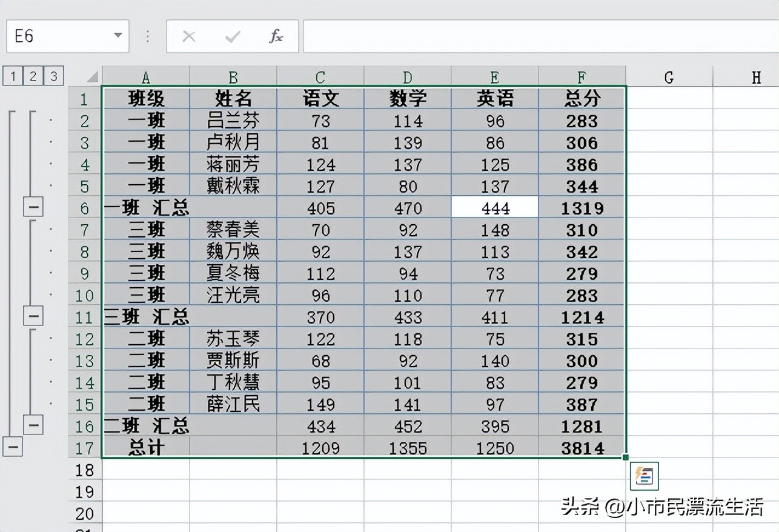Click the cell showing 148

click(495, 230)
